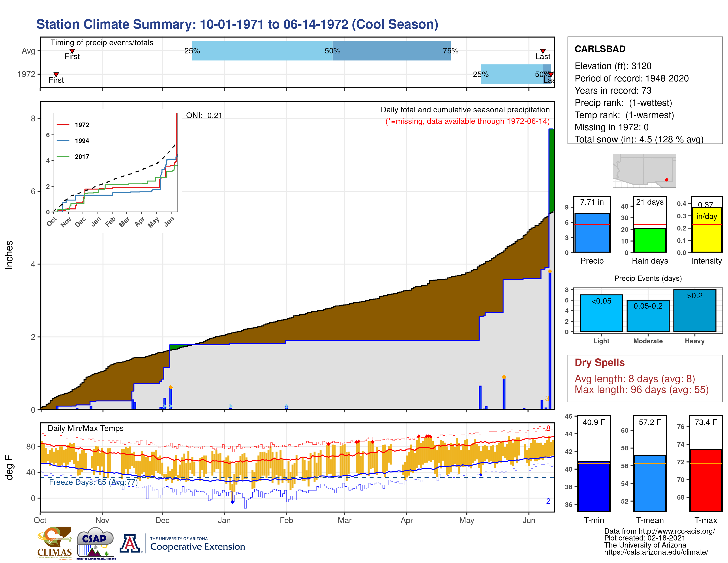Viewport: 728px width, 563px height.
Task: Click the Elevation (ft): 3120 line
Action: (x=613, y=66)
